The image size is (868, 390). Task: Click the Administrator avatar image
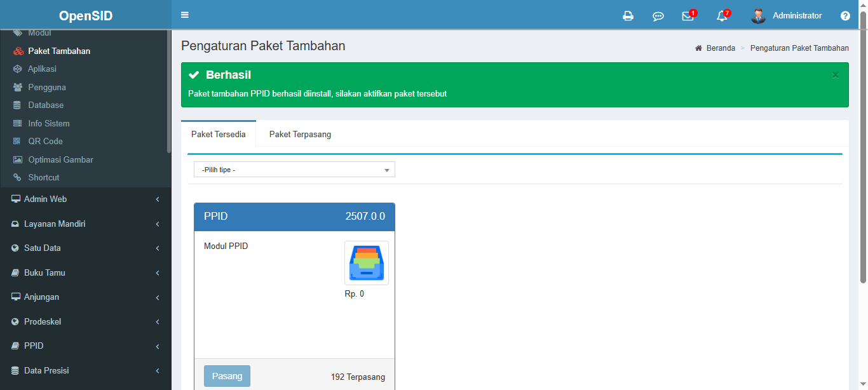point(758,16)
